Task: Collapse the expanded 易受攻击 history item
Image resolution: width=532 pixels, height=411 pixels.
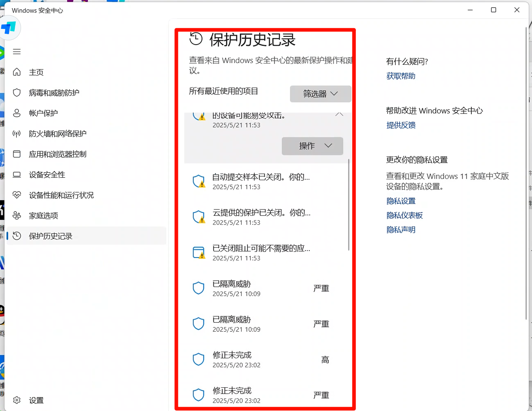Action: click(339, 114)
